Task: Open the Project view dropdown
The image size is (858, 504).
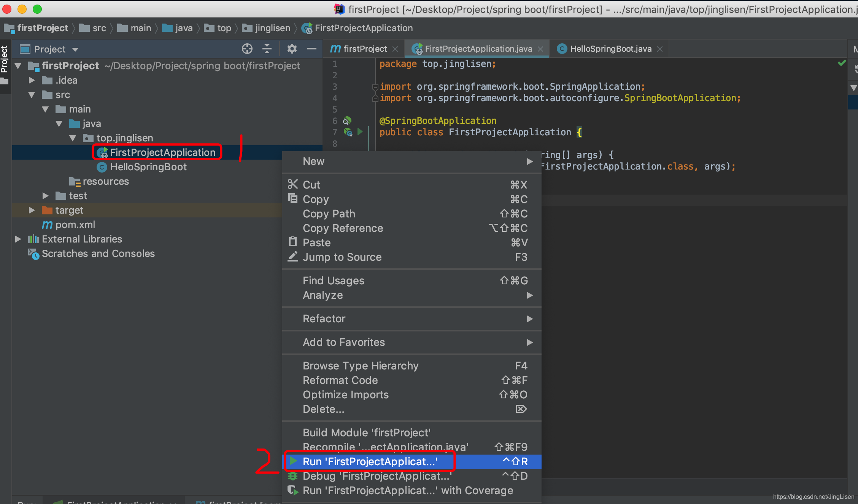Action: pos(75,49)
